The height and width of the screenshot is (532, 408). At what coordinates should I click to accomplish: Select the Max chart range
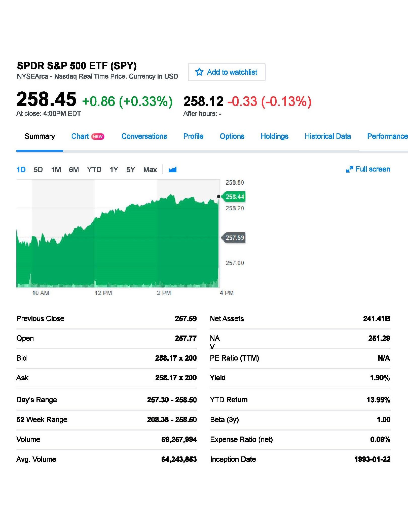pyautogui.click(x=150, y=170)
